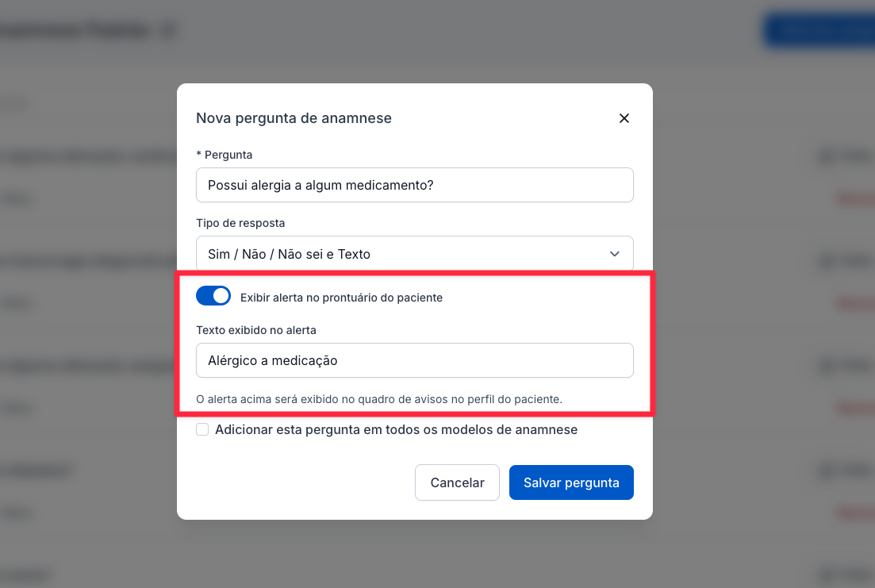Open the Tipo de resposta dropdown
Screen dimensions: 875x588
405,254
